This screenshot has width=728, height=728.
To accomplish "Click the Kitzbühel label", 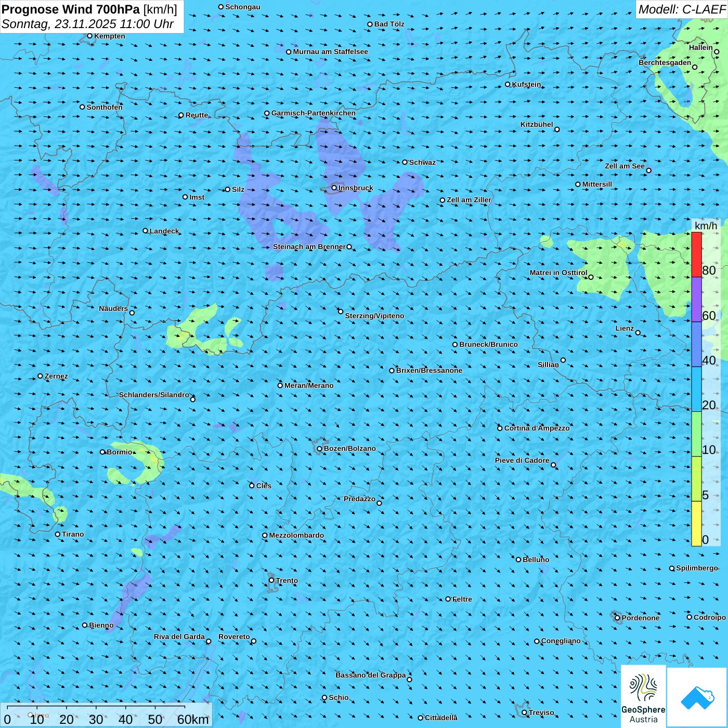I will tap(537, 124).
